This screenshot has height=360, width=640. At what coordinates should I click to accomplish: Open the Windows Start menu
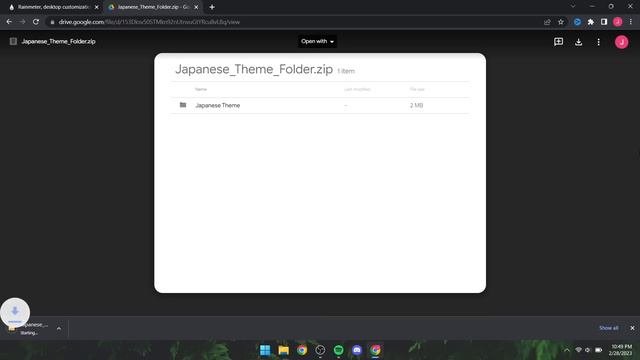coord(265,350)
